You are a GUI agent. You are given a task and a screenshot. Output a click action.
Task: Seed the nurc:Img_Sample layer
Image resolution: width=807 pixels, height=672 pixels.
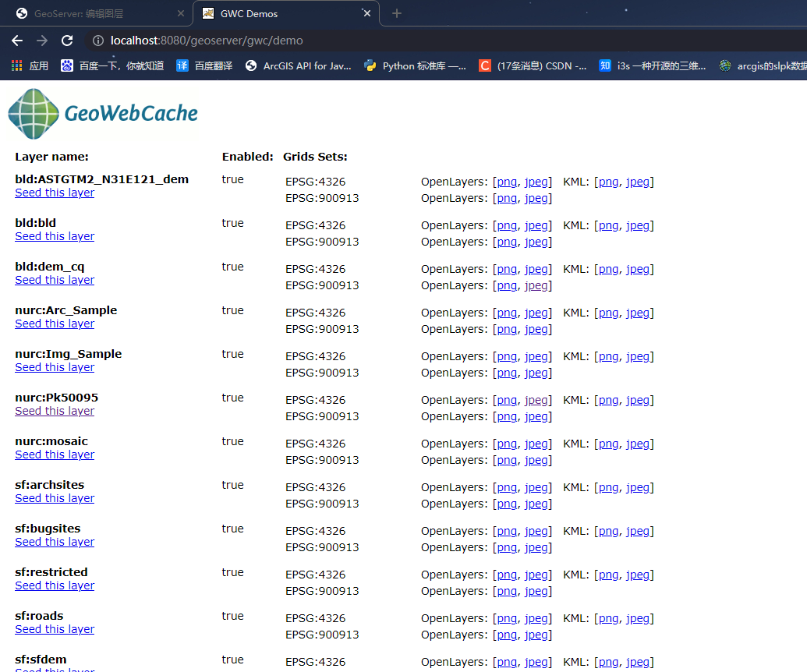click(x=55, y=368)
